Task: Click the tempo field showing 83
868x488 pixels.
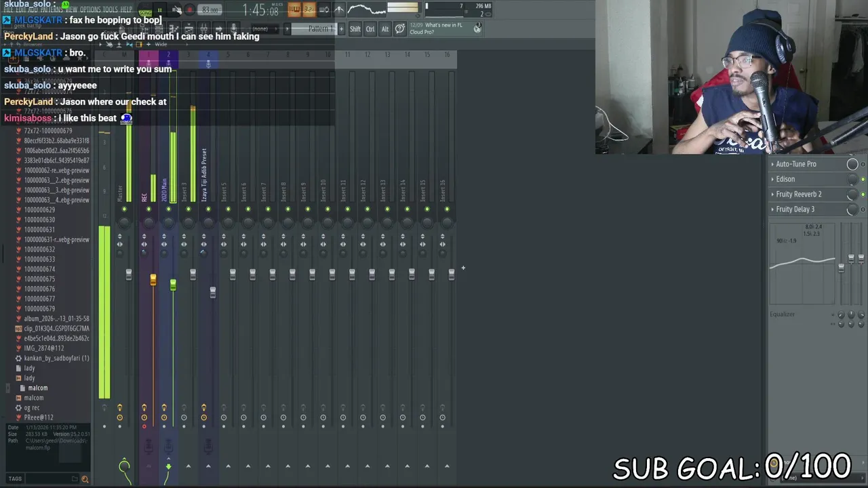Action: tap(210, 10)
